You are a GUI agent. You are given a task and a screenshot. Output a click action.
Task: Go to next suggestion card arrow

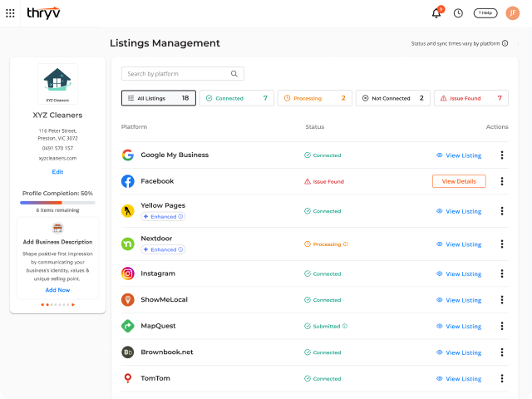coord(73,305)
